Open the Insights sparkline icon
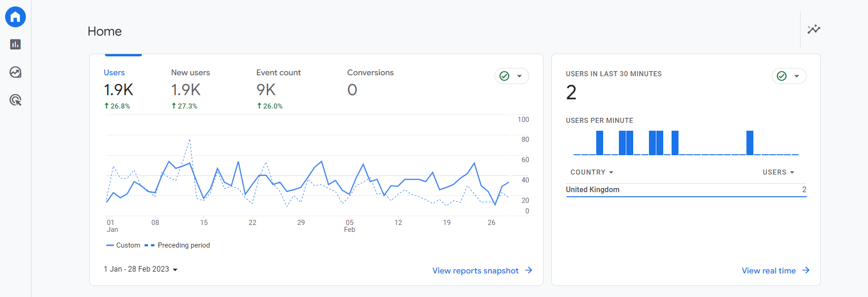The image size is (868, 297). coord(813,30)
